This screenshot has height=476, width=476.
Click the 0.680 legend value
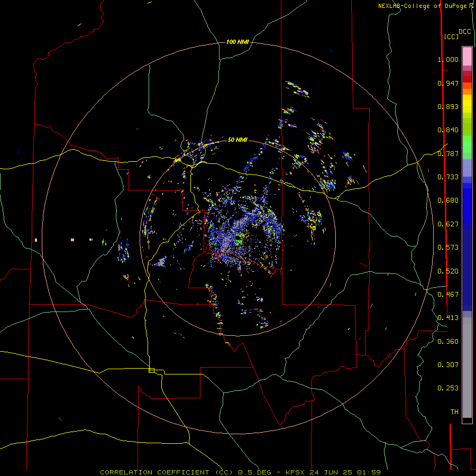[x=448, y=200]
